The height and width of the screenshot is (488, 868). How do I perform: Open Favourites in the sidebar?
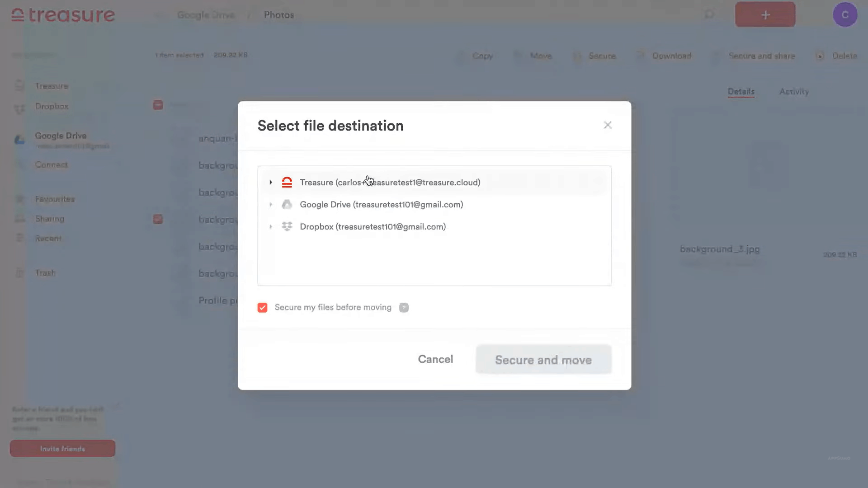55,199
